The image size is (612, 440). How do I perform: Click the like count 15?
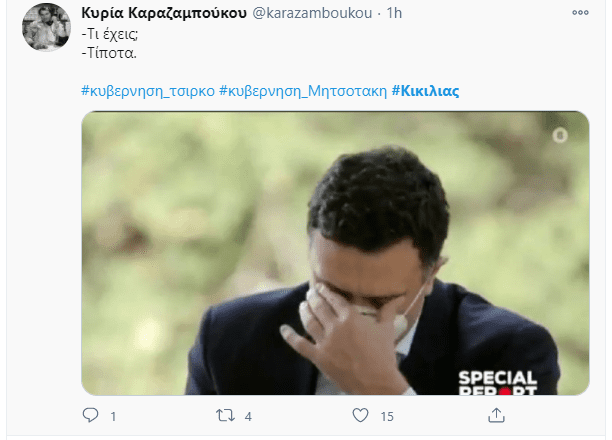point(387,417)
